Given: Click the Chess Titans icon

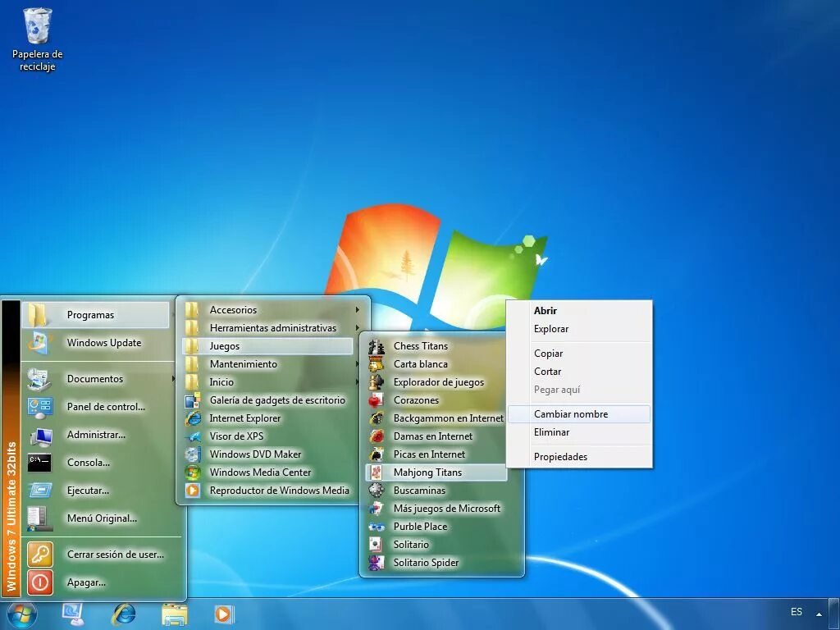Looking at the screenshot, I should click(376, 346).
